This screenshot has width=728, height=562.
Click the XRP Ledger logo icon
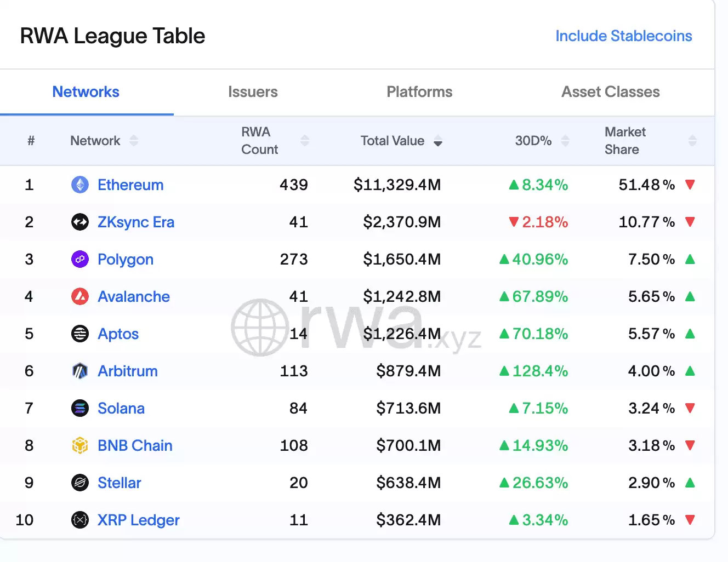[80, 520]
